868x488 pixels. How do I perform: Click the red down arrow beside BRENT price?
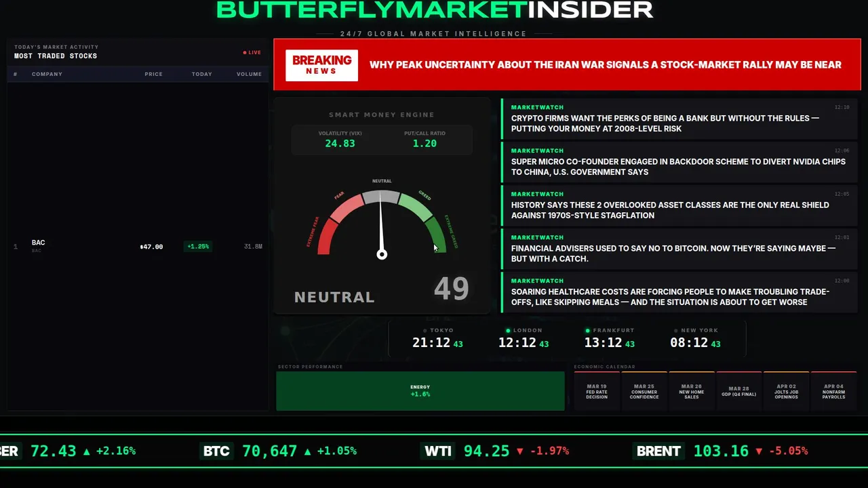[759, 451]
